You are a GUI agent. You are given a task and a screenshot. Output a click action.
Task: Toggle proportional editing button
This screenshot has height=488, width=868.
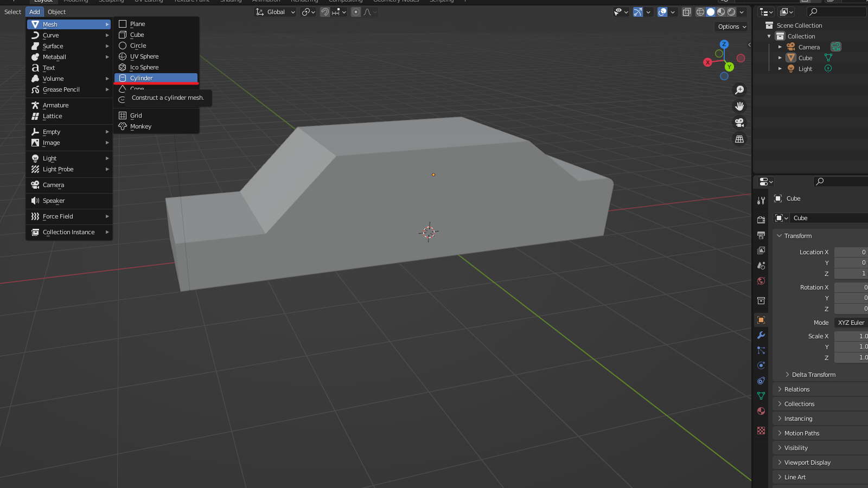[x=356, y=12]
